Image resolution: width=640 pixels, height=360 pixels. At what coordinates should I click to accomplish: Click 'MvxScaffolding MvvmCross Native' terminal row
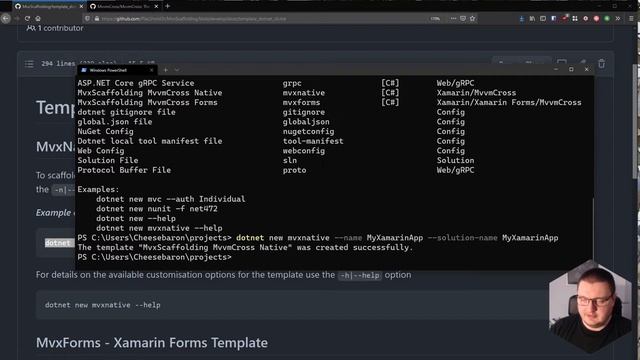tap(150, 93)
